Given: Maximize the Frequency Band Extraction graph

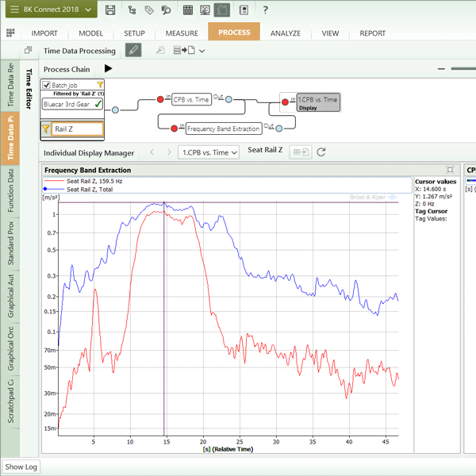Looking at the screenshot, I should pos(450,170).
